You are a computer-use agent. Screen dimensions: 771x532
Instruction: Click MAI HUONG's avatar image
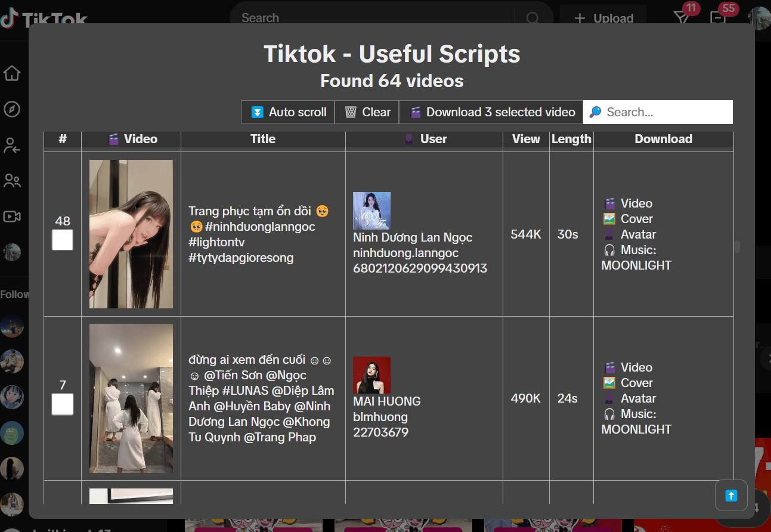(371, 375)
